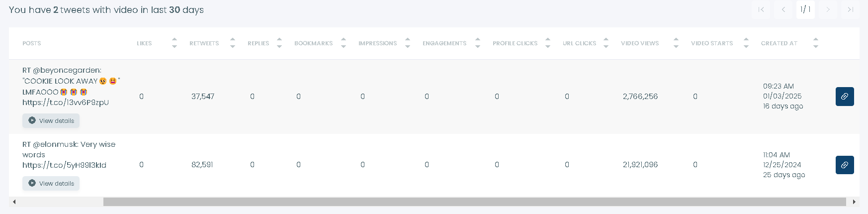Image resolution: width=868 pixels, height=214 pixels.
Task: Sort table by Created At sort arrows
Action: (815, 43)
